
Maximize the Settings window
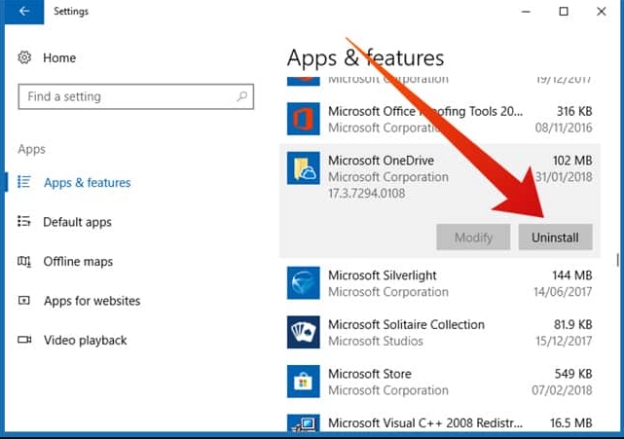pyautogui.click(x=564, y=12)
